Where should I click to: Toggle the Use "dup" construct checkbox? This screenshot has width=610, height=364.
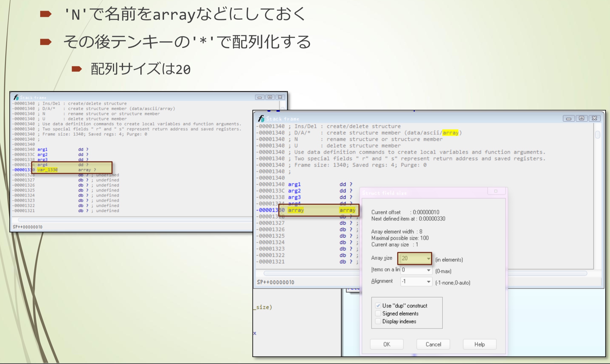click(378, 306)
